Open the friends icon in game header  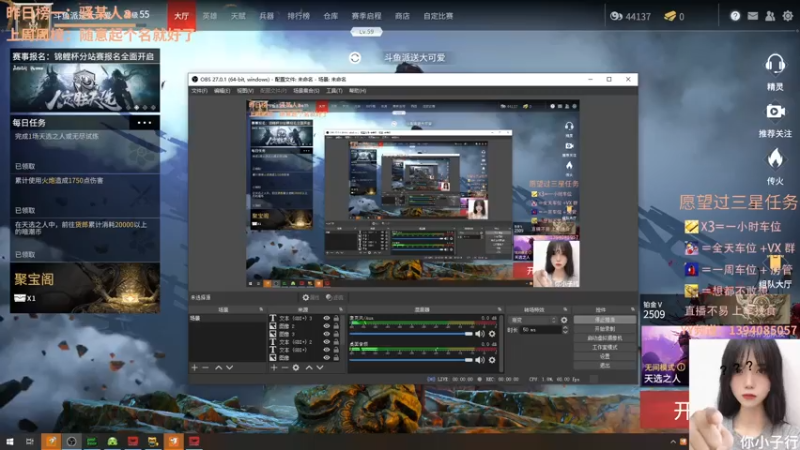pyautogui.click(x=770, y=16)
